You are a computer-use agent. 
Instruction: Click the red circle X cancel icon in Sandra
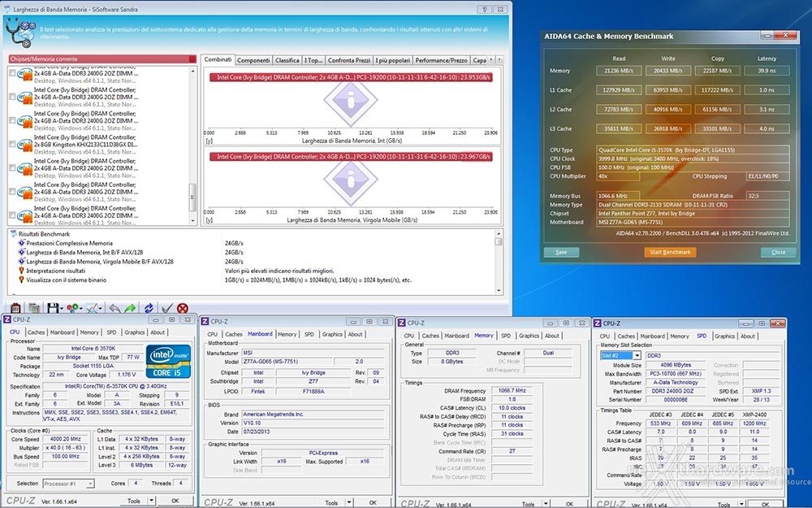pos(182,308)
